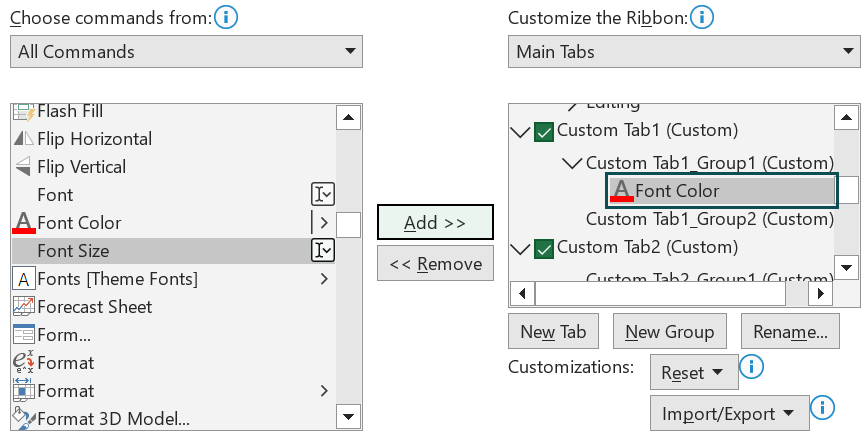The image size is (868, 440).
Task: Click the Add >> button
Action: click(435, 222)
